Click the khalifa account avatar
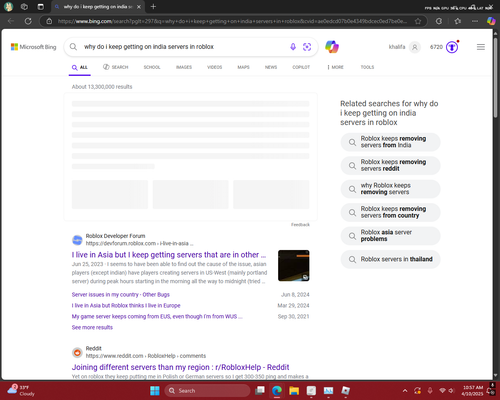The width and height of the screenshot is (500, 400). [415, 47]
